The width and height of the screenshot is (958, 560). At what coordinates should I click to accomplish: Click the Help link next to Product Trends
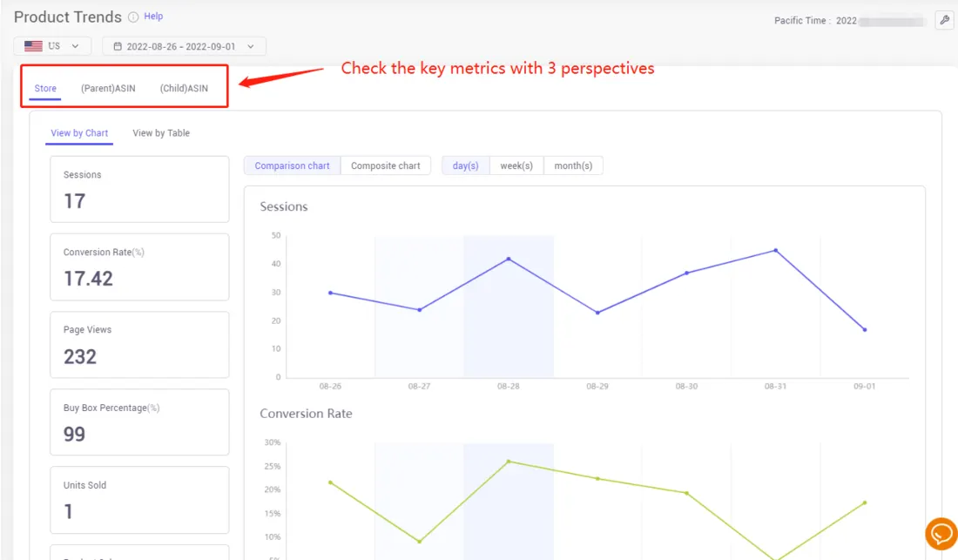point(155,16)
